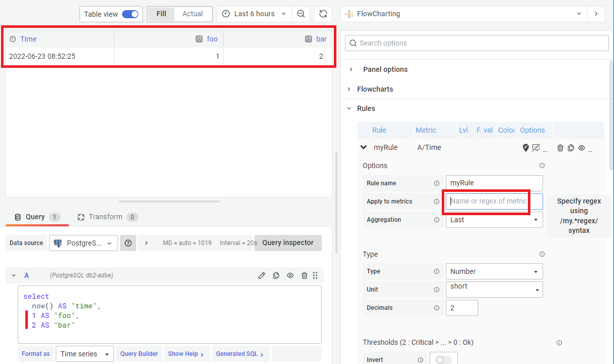Toggle query A visibility eye icon
This screenshot has height=364, width=614.
pyautogui.click(x=290, y=275)
